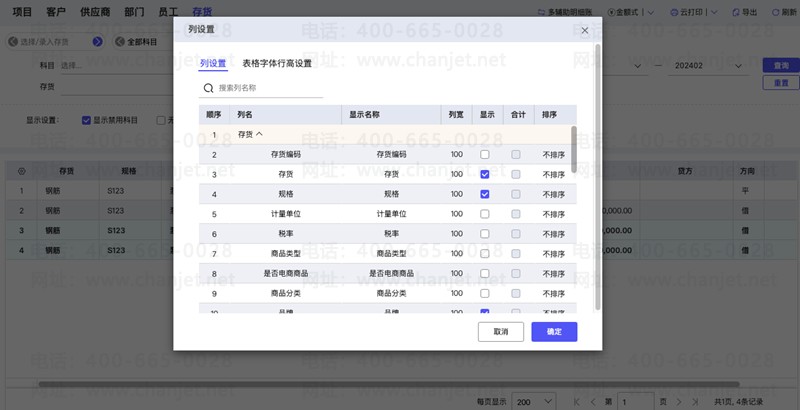
Task: Click 取消 button
Action: (x=501, y=331)
